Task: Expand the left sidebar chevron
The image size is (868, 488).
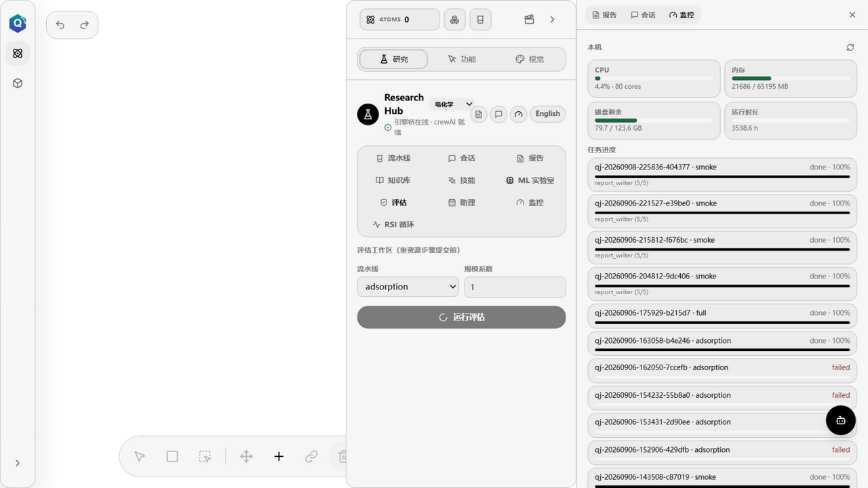Action: coord(18,463)
